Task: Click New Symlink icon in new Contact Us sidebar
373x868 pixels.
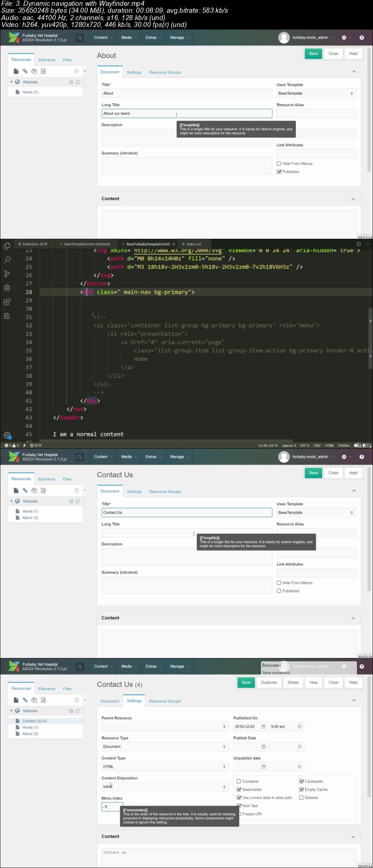Action: [x=34, y=490]
